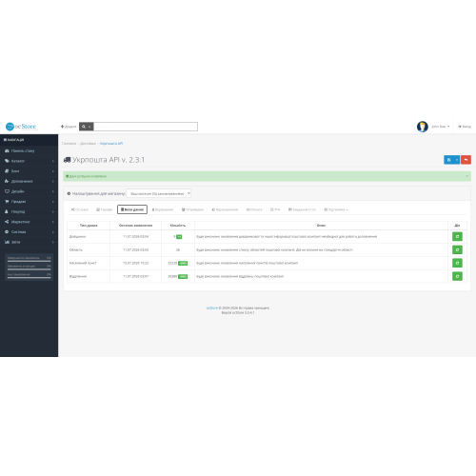Click the blue save button
The image size is (476, 476).
tap(448, 160)
